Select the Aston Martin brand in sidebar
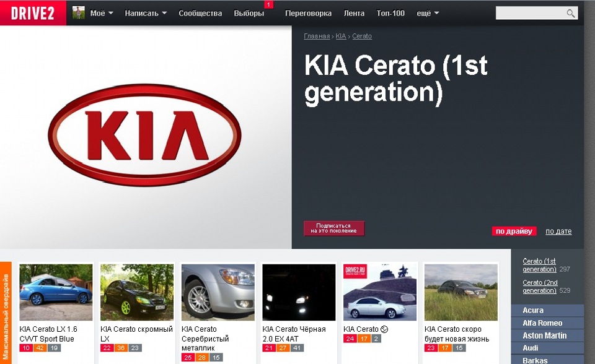Image resolution: width=595 pixels, height=364 pixels. 547,336
